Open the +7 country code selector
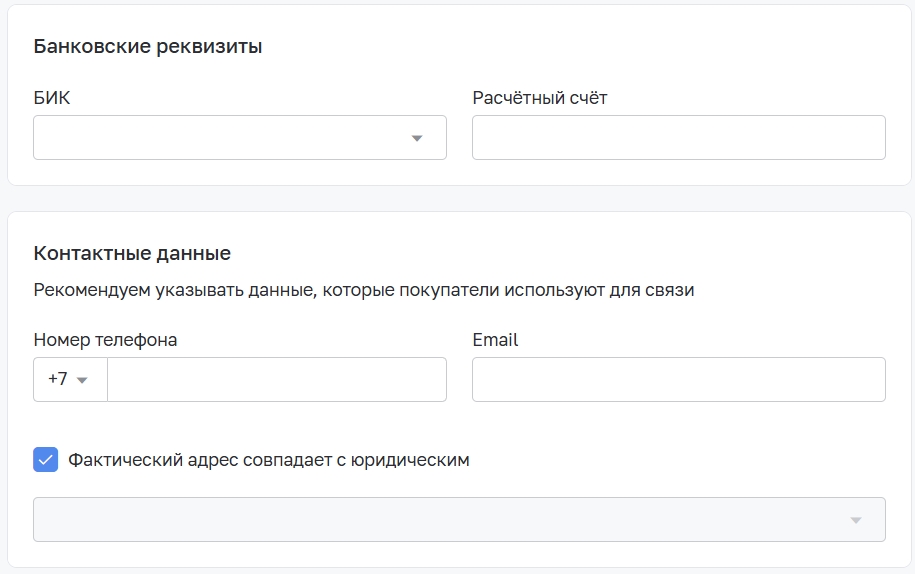The image size is (915, 574). [70, 380]
